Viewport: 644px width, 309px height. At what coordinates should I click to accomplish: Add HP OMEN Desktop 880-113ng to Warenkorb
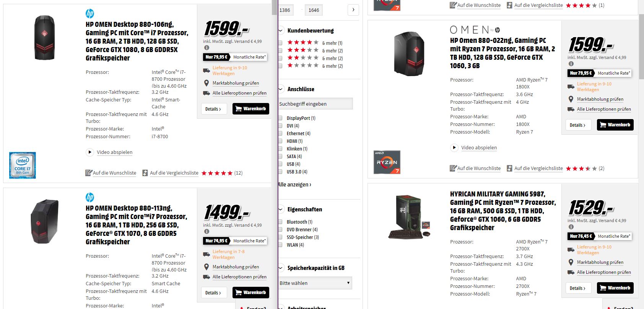(x=251, y=293)
